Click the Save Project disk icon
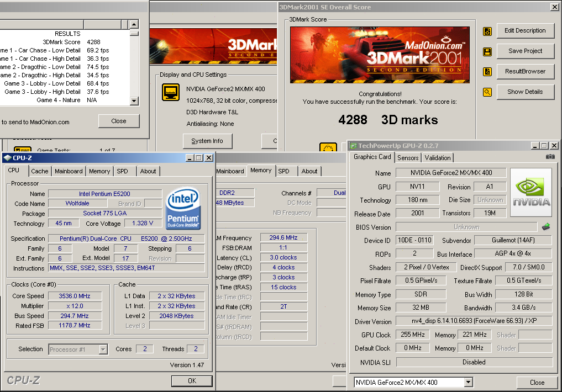The width and height of the screenshot is (562, 392). 487,52
